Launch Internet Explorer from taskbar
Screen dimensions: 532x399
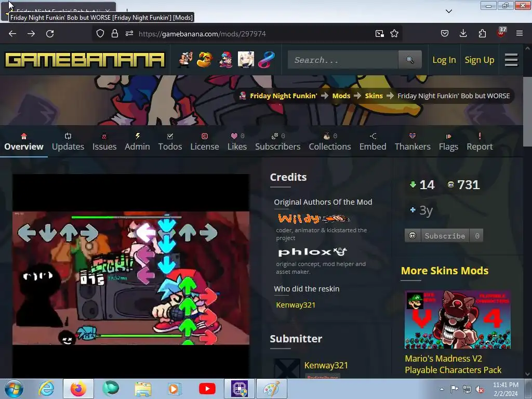click(46, 389)
